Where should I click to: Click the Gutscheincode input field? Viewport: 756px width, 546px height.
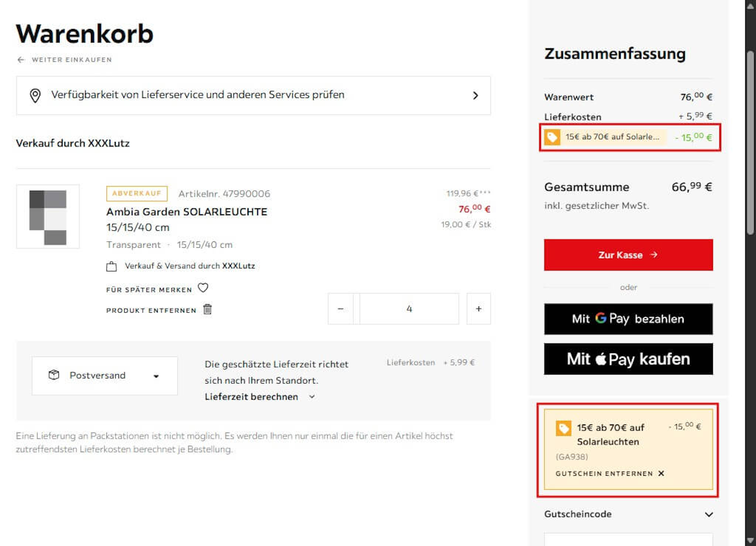pos(628,540)
